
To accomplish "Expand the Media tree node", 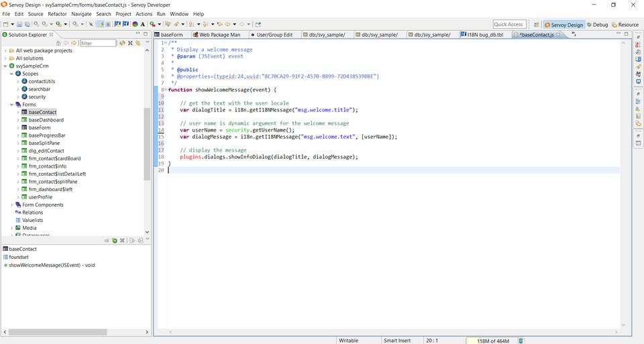I will (x=11, y=228).
